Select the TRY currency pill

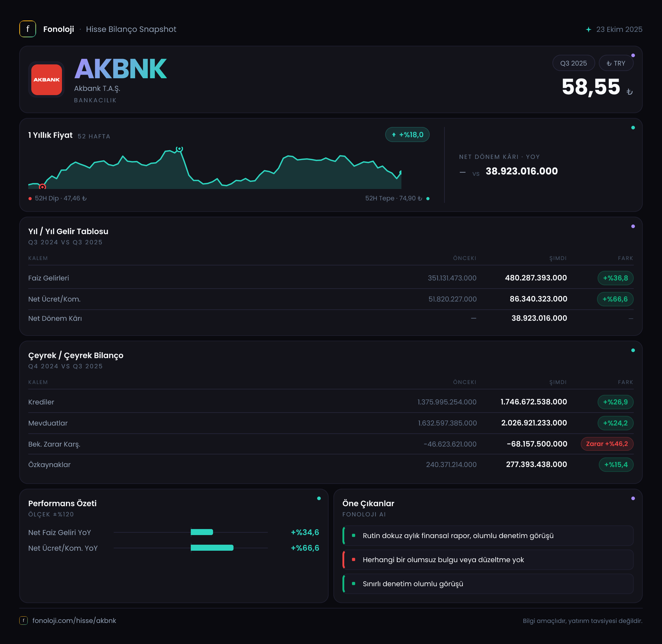tap(616, 63)
